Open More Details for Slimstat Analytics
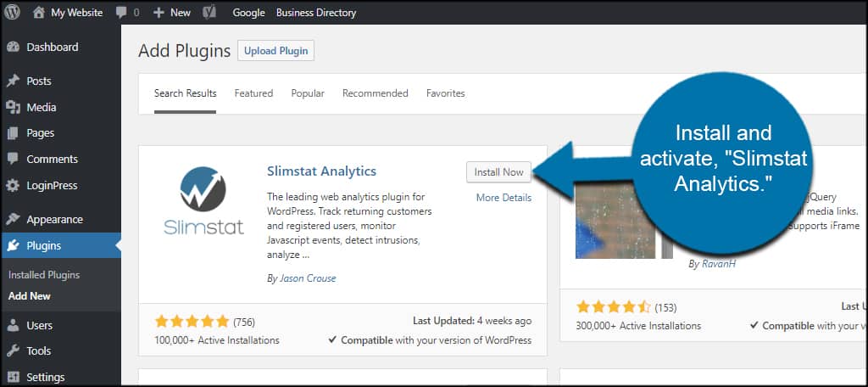The image size is (868, 387). pos(504,198)
